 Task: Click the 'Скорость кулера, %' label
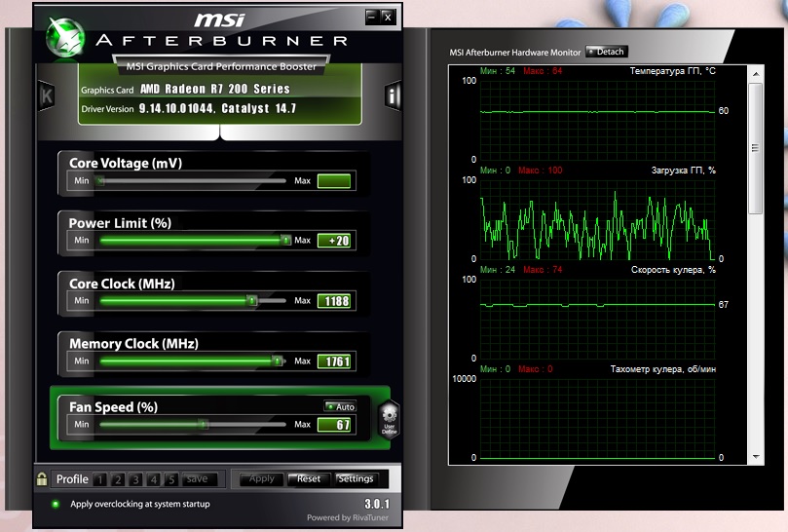673,270
